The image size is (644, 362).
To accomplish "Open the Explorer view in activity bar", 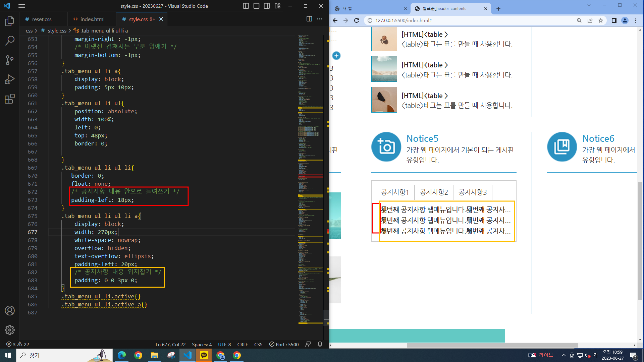I will [10, 21].
